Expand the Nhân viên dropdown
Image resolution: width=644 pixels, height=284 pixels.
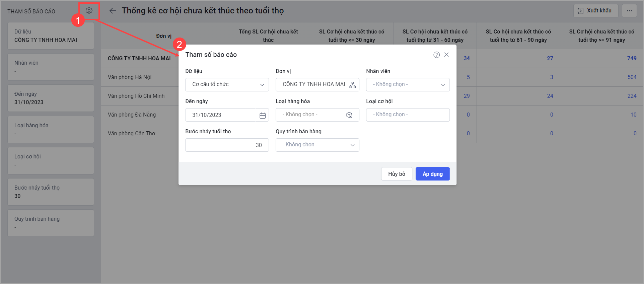pos(408,84)
